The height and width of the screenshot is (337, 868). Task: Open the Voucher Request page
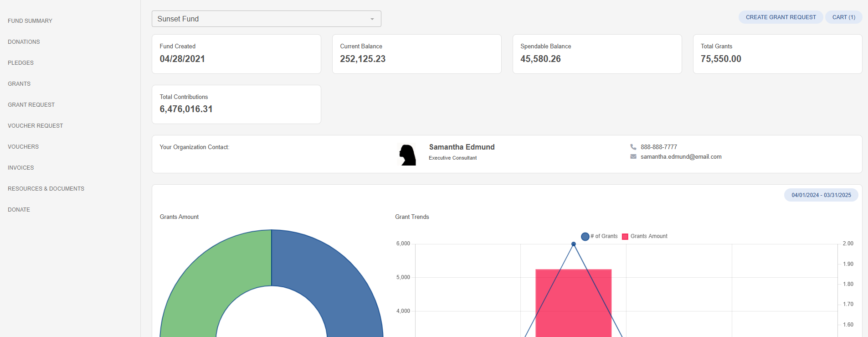(35, 126)
